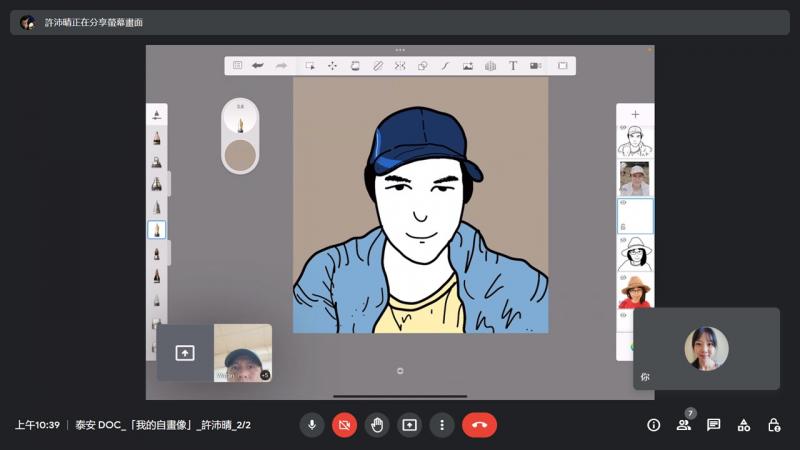Show the participants list with 7 badge
800x450 pixels.
coord(684,424)
